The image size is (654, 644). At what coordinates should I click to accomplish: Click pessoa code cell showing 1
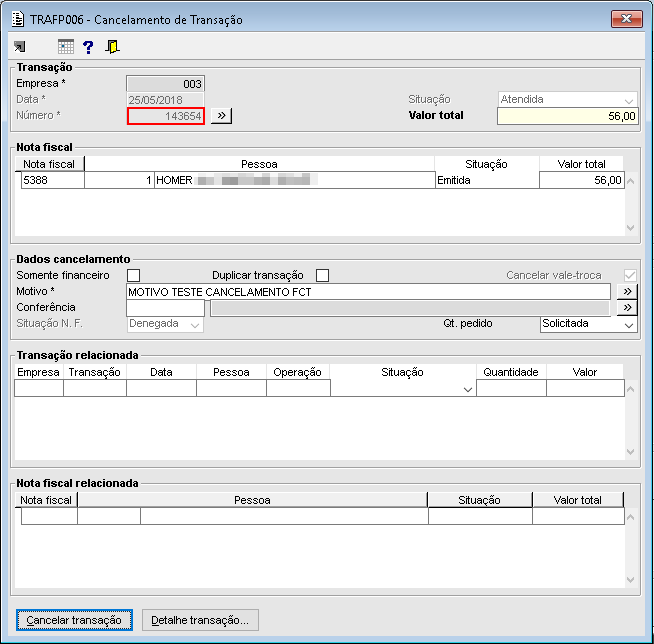click(x=119, y=180)
